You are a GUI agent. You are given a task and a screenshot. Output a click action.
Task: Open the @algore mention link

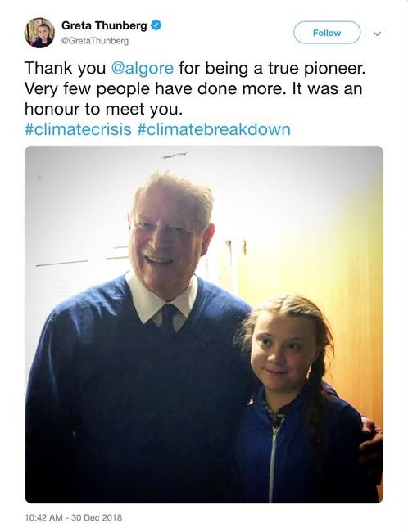143,68
